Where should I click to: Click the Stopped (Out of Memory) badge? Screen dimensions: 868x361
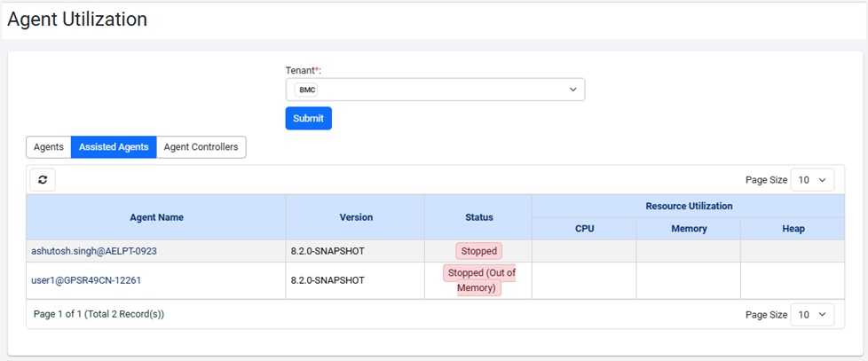478,280
